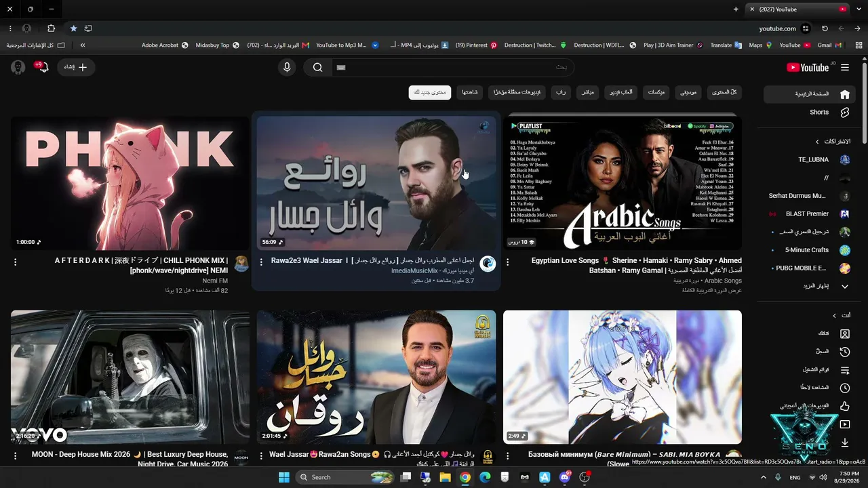Start voice search with the microphone

[287, 67]
